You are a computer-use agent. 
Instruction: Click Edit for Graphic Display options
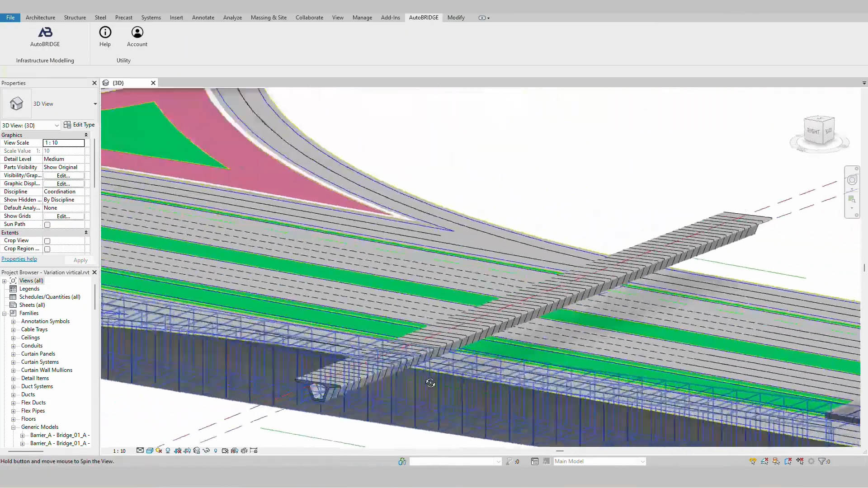pyautogui.click(x=63, y=183)
